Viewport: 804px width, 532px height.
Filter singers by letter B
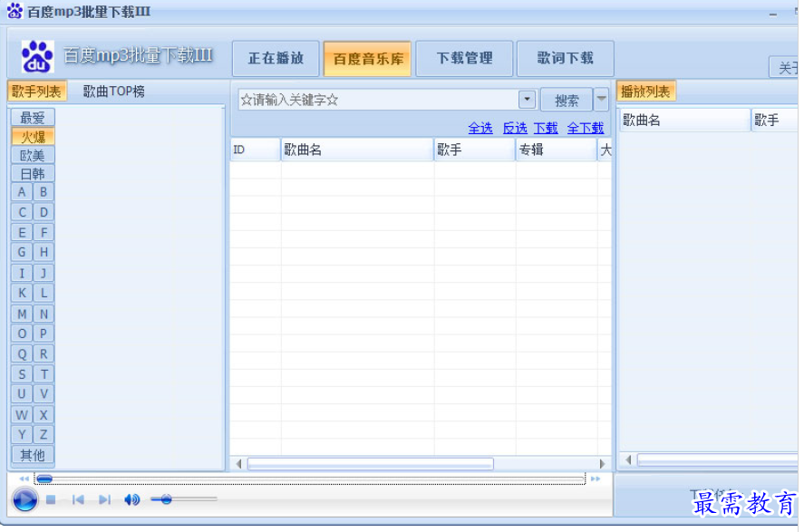[44, 192]
